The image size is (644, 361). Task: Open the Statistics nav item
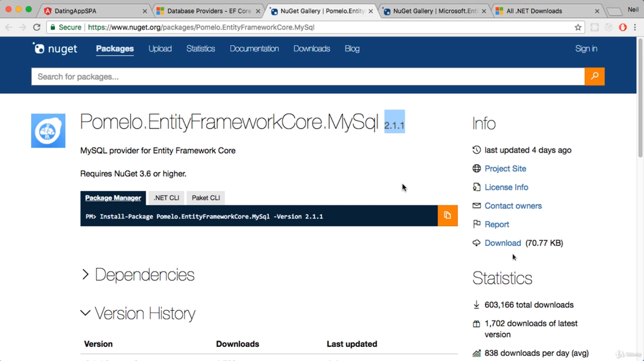click(x=200, y=48)
